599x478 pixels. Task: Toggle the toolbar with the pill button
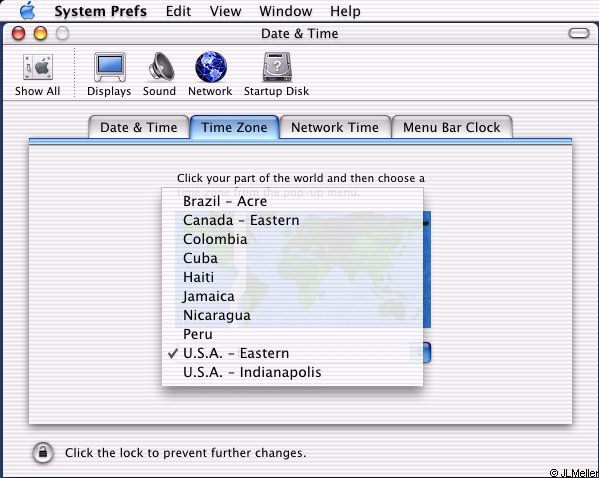579,33
